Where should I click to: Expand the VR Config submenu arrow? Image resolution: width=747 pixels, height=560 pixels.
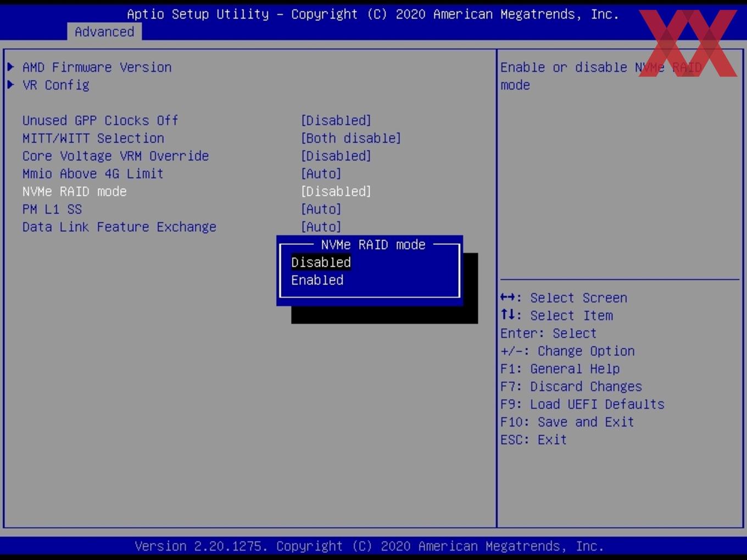tap(10, 85)
